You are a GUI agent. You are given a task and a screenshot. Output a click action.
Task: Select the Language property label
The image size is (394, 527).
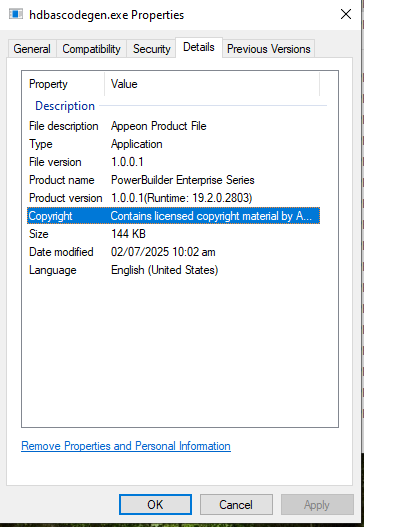53,270
